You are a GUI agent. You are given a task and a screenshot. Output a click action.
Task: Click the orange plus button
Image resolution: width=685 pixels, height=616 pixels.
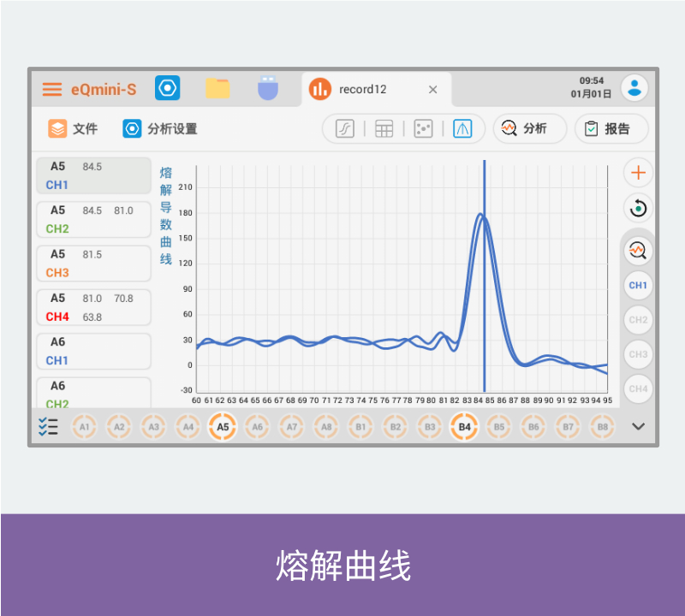point(638,173)
